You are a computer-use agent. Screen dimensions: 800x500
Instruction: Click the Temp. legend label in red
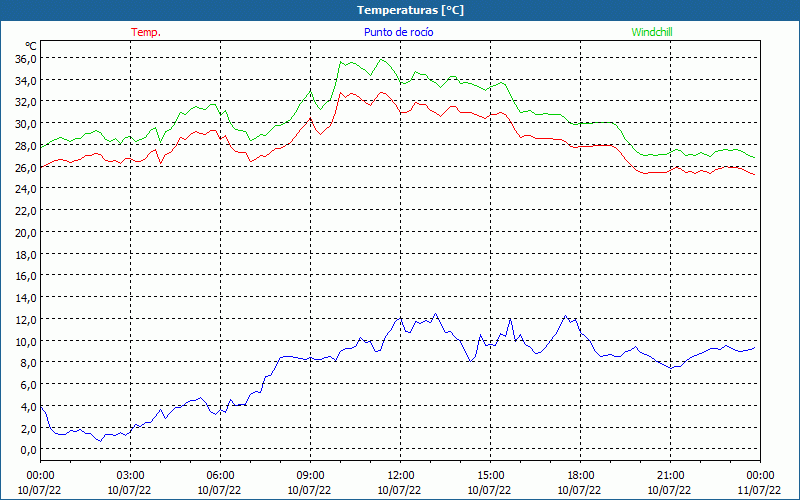(x=146, y=32)
